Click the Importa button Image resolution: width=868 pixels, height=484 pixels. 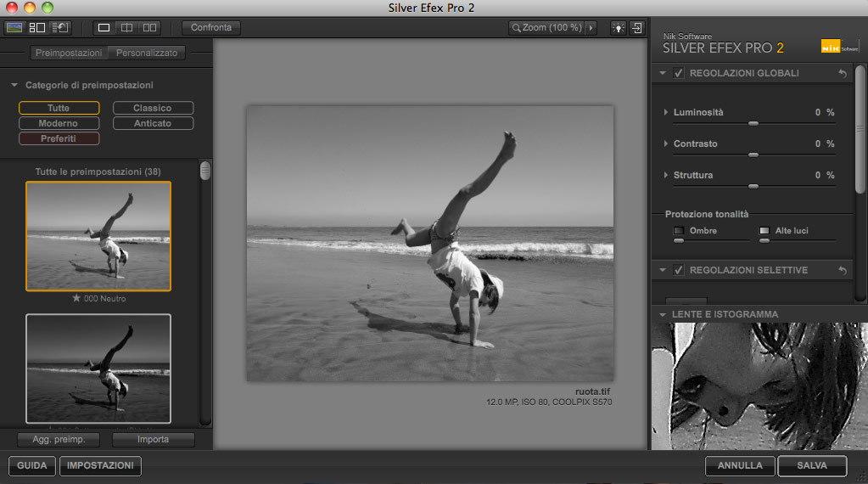pos(154,439)
